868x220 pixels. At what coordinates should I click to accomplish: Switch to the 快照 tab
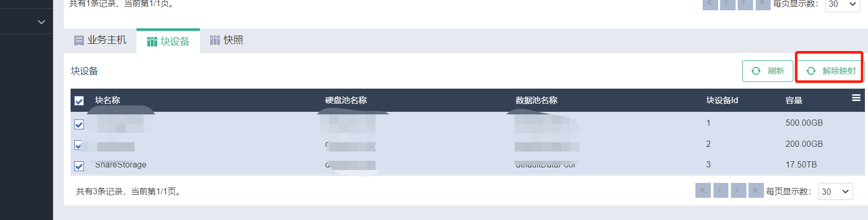[227, 40]
